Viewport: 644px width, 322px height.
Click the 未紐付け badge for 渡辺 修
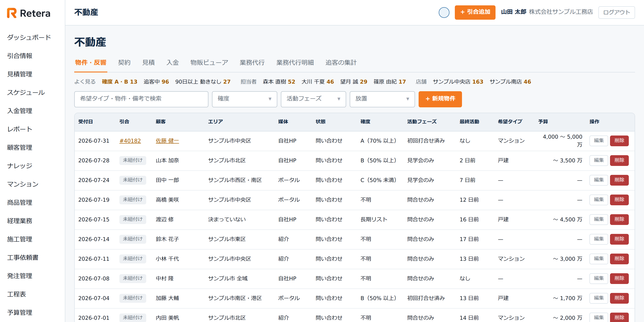(x=133, y=219)
